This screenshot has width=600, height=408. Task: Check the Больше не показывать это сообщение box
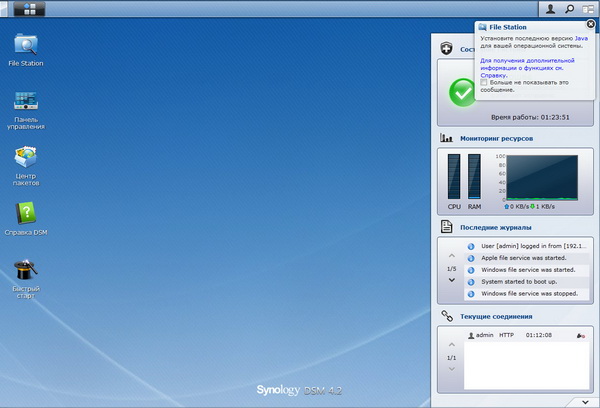483,82
